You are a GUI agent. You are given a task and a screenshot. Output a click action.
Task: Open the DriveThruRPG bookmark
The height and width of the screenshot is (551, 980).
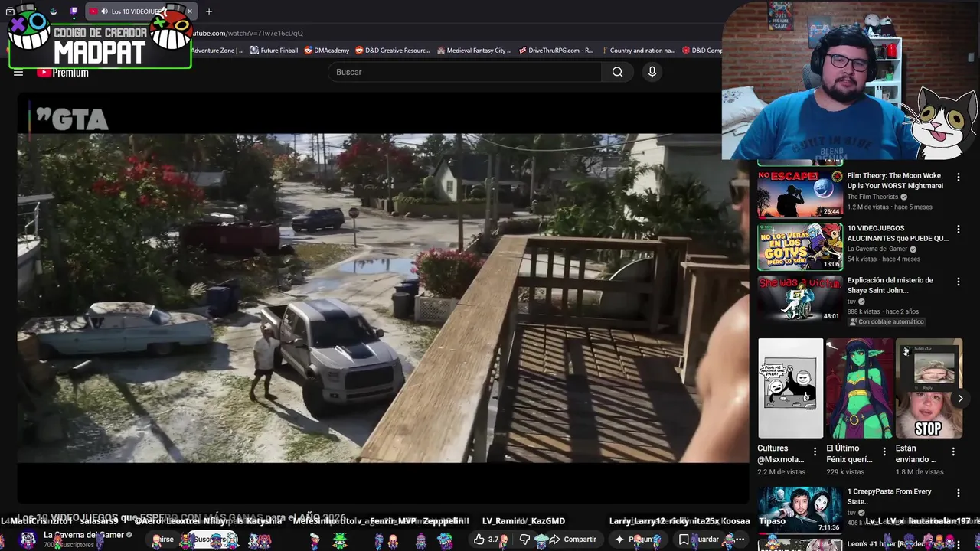[x=556, y=51]
